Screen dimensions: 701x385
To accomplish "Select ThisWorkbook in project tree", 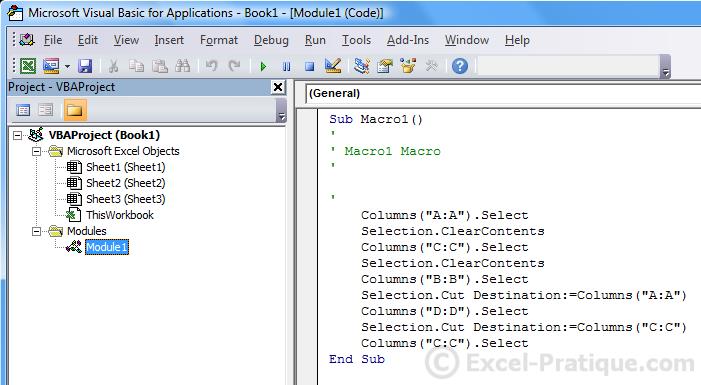I will coord(120,215).
